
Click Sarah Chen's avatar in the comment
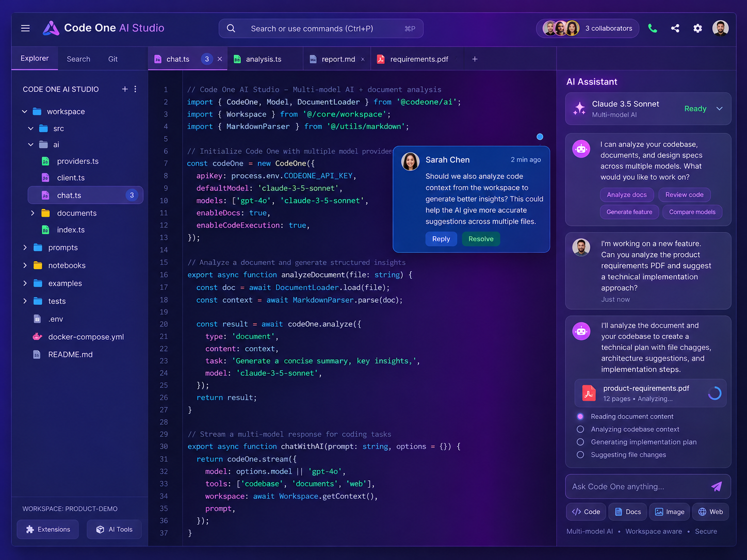tap(410, 161)
